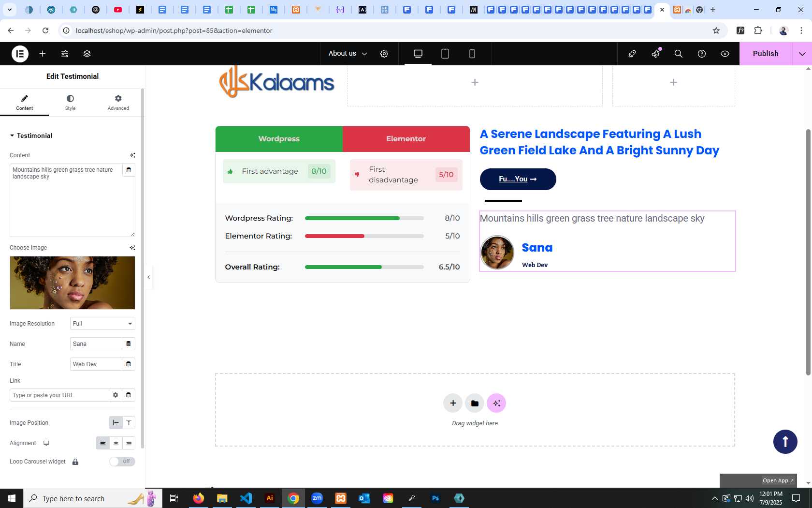The image size is (812, 508).
Task: Click the Open App button
Action: click(778, 480)
